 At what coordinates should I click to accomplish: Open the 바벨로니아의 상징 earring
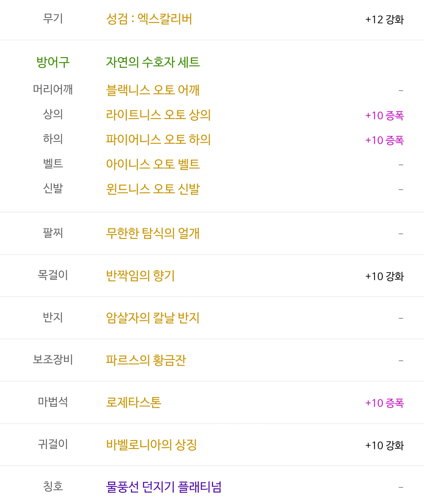(x=151, y=444)
